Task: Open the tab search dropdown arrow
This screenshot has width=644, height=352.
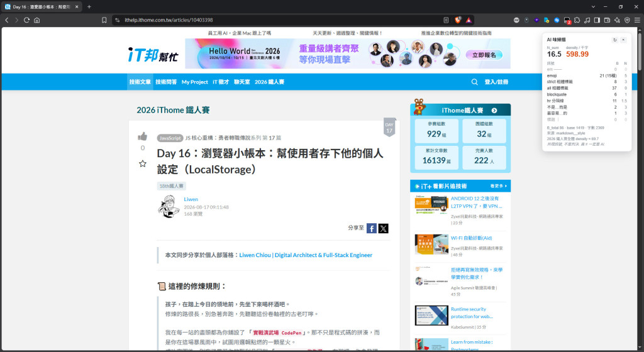Action: click(x=593, y=6)
